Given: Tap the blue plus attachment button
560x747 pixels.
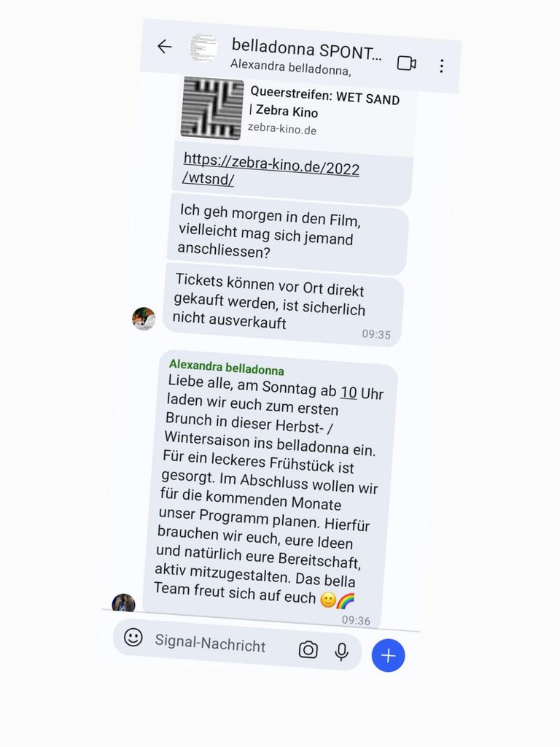Looking at the screenshot, I should pyautogui.click(x=388, y=656).
